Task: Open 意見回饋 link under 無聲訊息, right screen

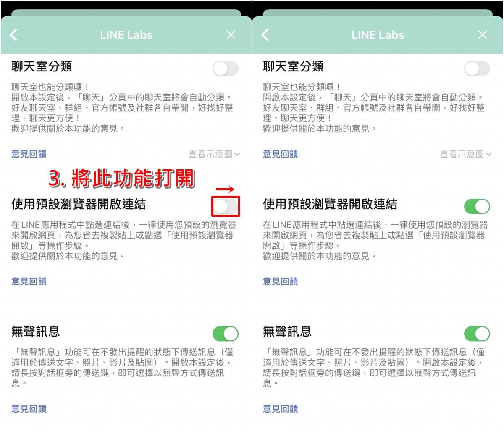Action: (281, 409)
